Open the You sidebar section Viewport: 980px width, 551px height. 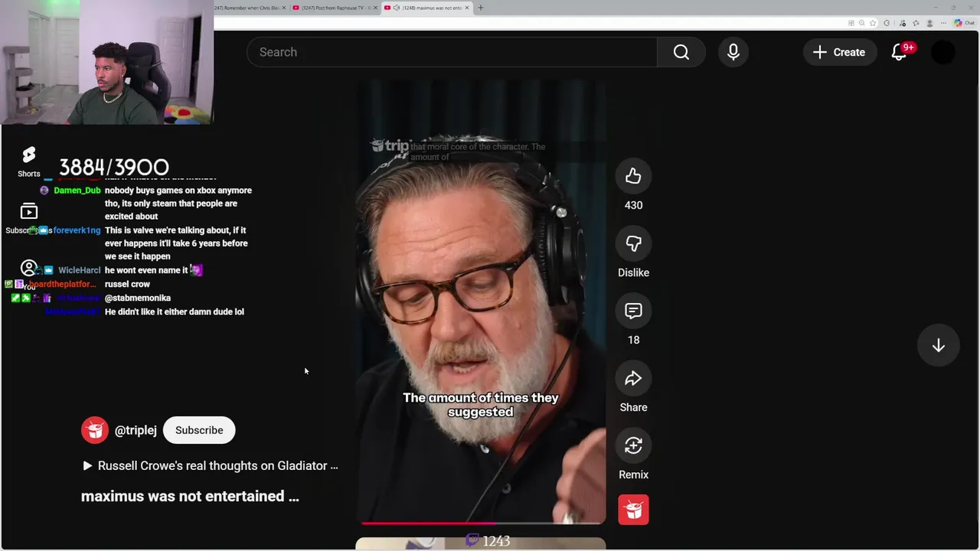28,274
